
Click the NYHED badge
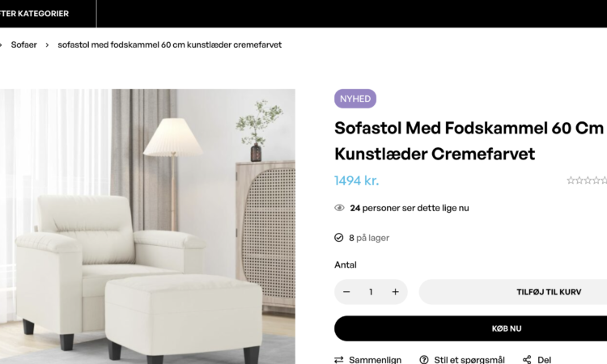355,99
